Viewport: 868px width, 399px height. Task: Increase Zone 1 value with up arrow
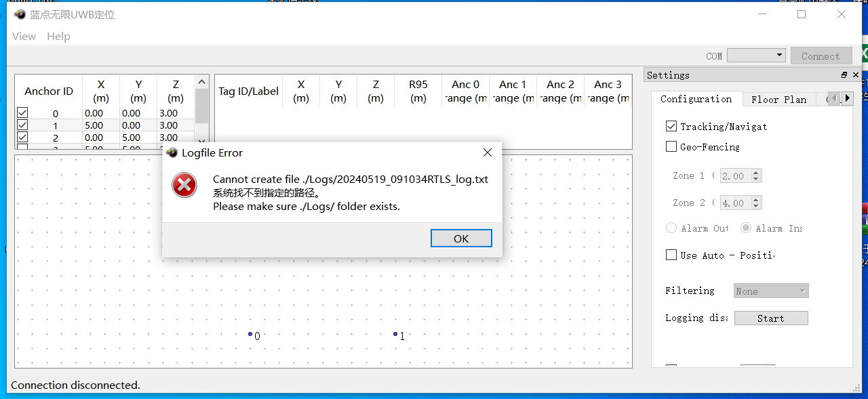click(756, 173)
